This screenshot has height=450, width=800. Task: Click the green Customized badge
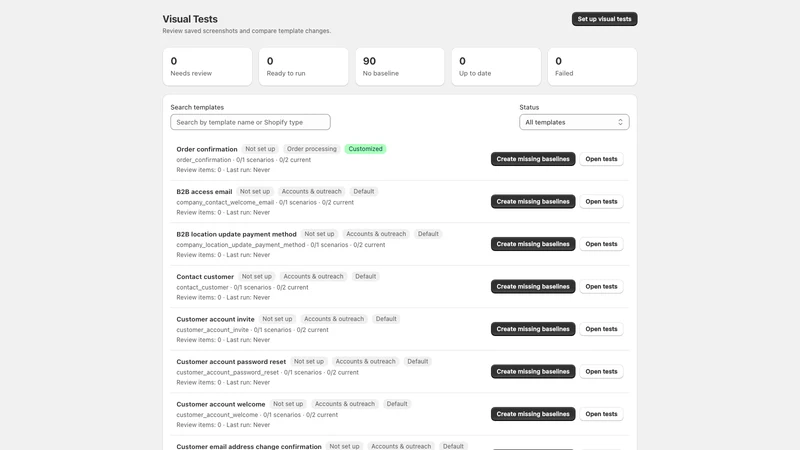(x=365, y=149)
